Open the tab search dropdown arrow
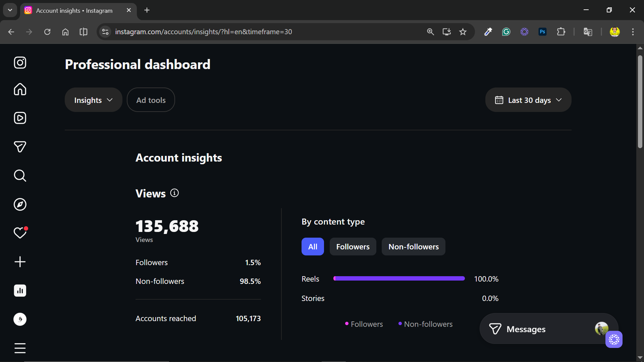This screenshot has height=362, width=644. (10, 10)
